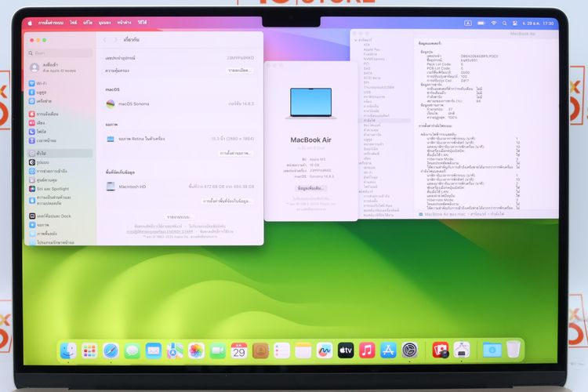Open Screen Time settings in the sidebar

pyautogui.click(x=43, y=140)
